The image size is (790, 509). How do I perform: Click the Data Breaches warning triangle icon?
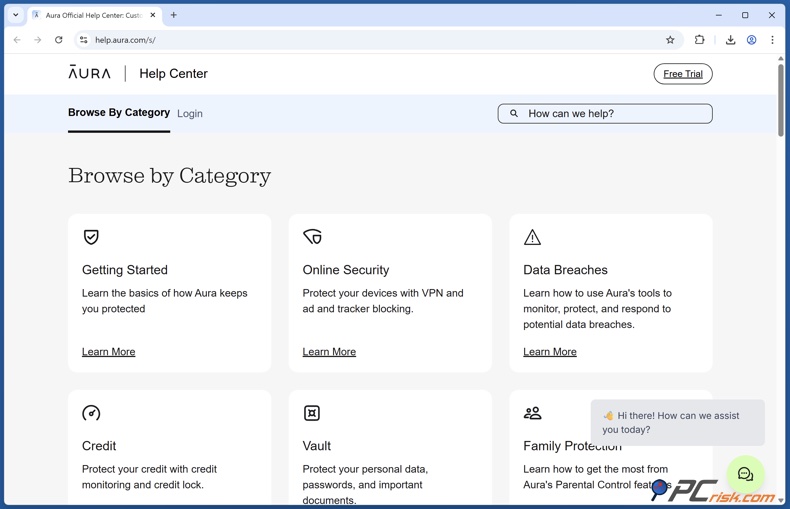coord(532,237)
